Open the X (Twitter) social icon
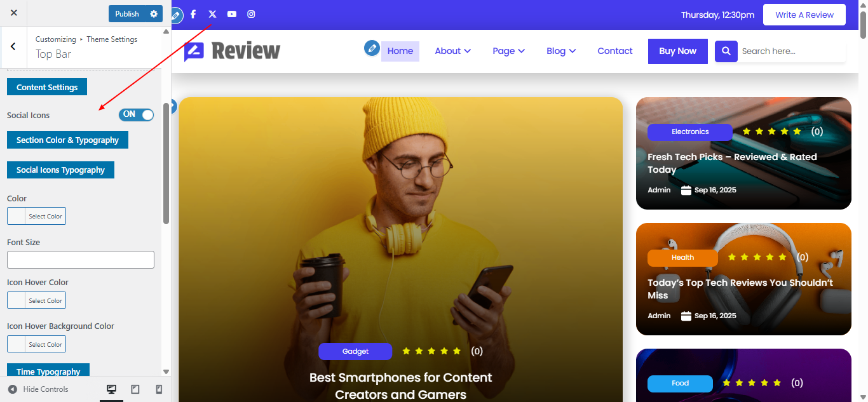Image resolution: width=868 pixels, height=402 pixels. (x=212, y=14)
